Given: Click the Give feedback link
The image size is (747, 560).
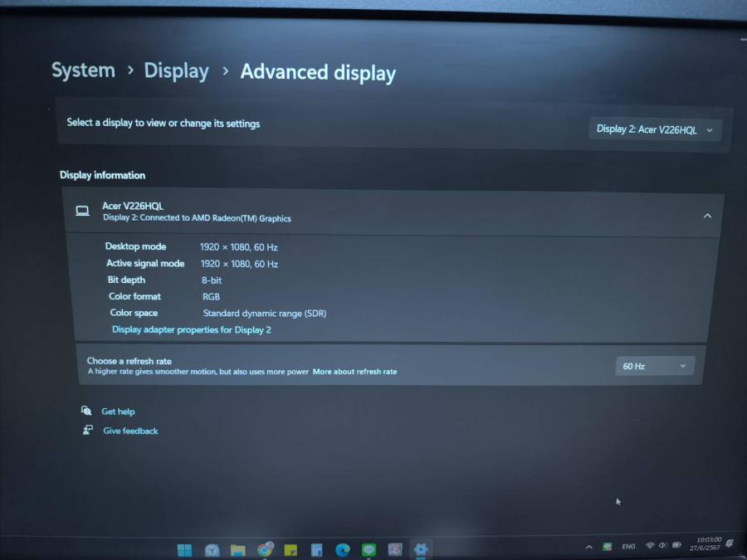Looking at the screenshot, I should [130, 431].
